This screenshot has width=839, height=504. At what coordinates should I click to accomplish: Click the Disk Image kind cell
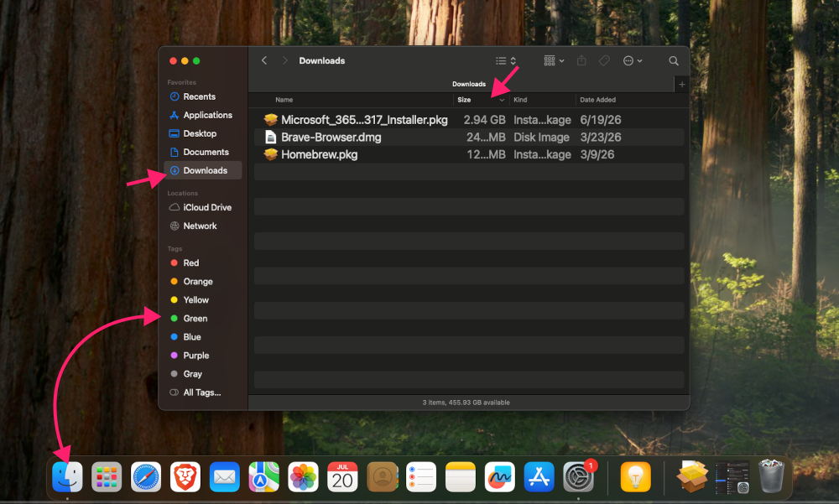(x=541, y=137)
